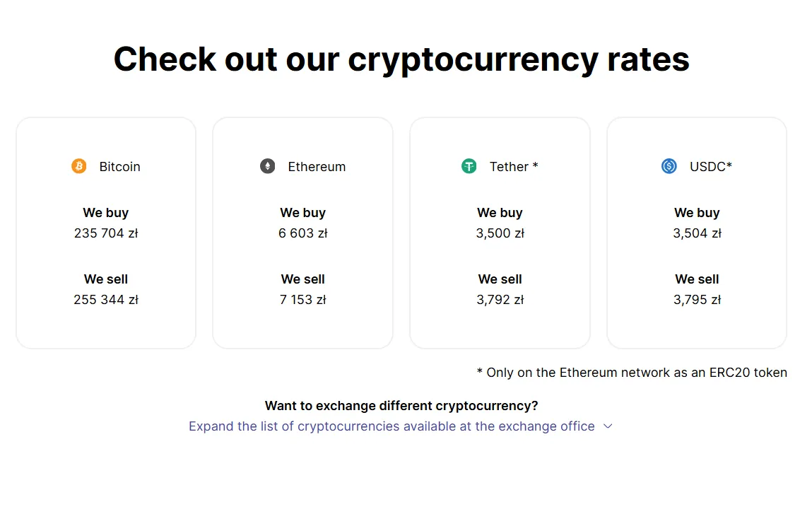Click USDC buy rate 3,504 zł
812x519 pixels.
tap(697, 233)
